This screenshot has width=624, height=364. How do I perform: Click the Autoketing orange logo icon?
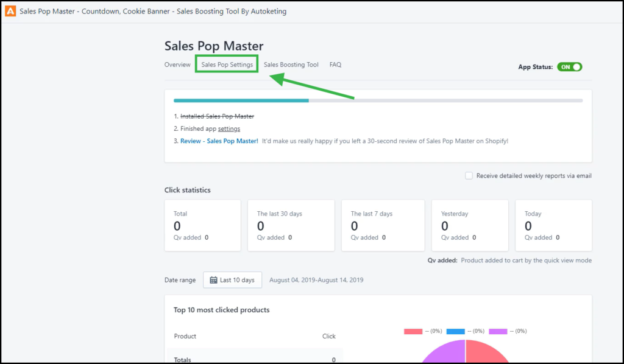click(x=10, y=11)
